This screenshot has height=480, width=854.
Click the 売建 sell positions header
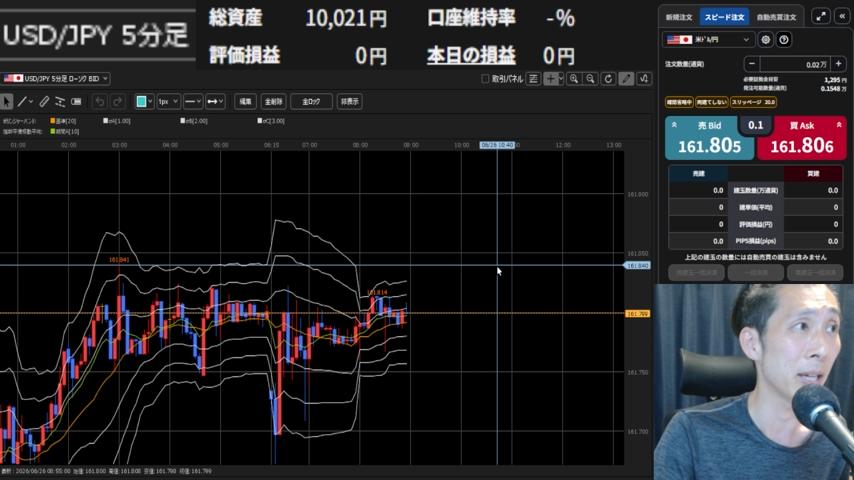698,174
